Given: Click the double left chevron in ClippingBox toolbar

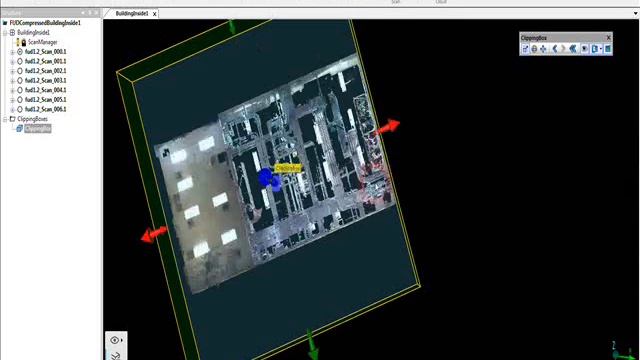Looking at the screenshot, I should click(x=573, y=49).
